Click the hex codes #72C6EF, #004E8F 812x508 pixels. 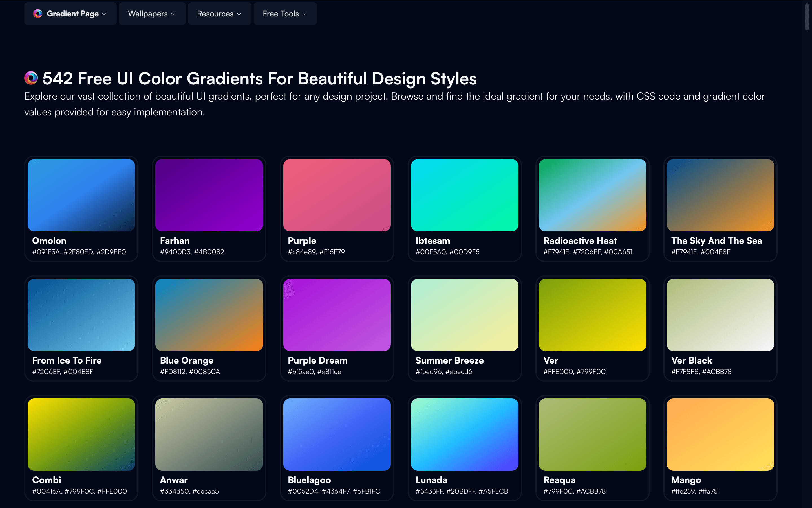(63, 372)
